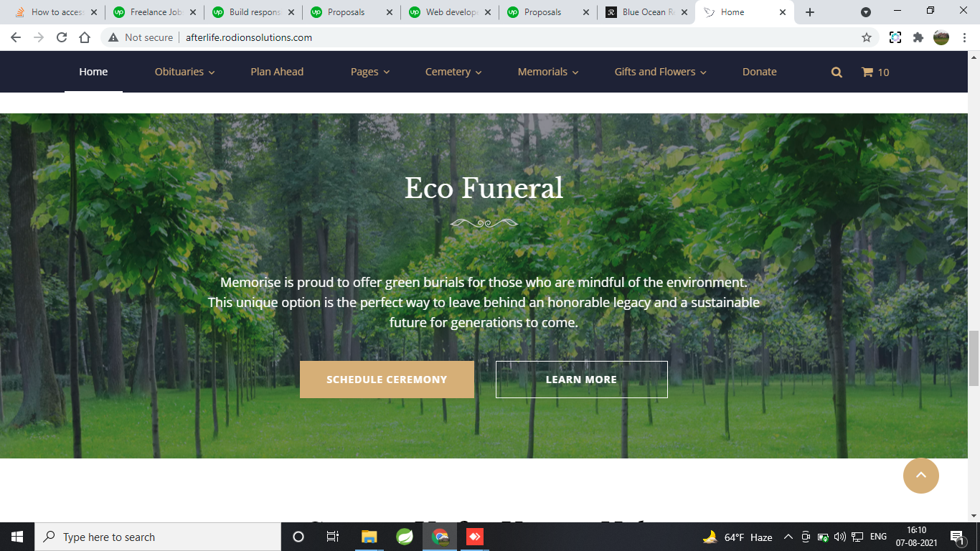Open the Donate page

760,72
